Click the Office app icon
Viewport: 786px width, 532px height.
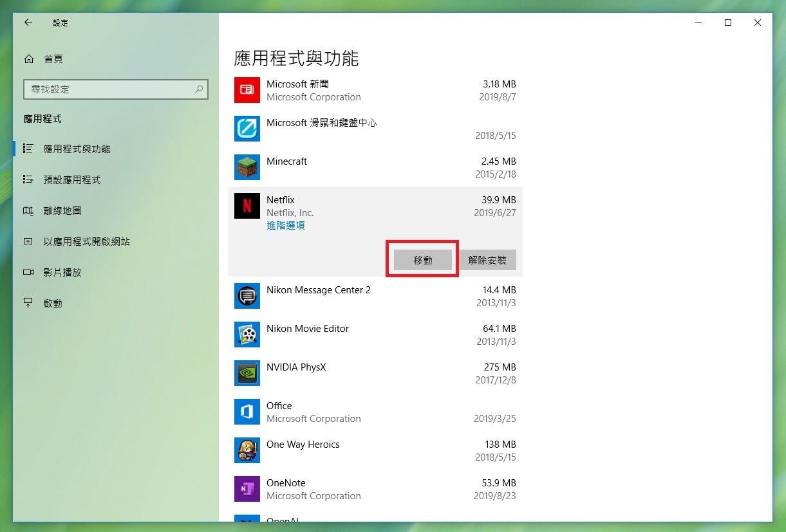(x=247, y=412)
